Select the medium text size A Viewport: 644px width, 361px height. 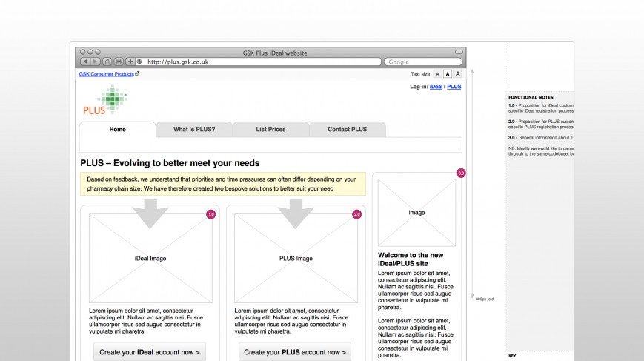point(448,74)
